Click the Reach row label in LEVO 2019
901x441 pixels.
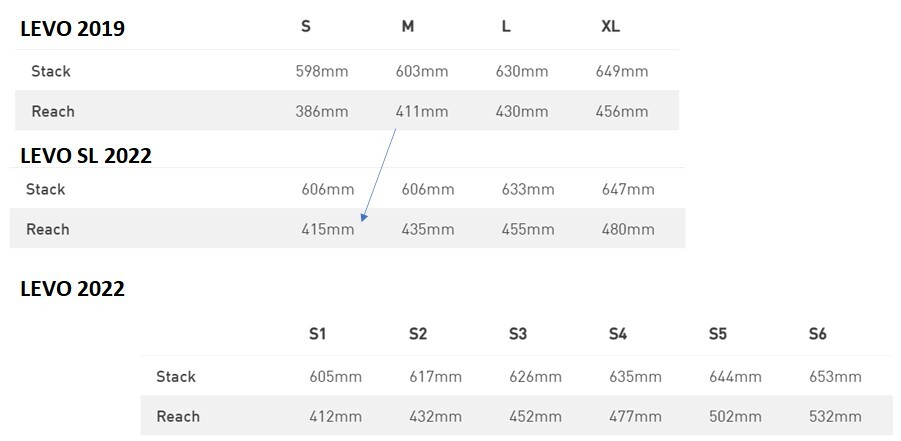pyautogui.click(x=53, y=111)
